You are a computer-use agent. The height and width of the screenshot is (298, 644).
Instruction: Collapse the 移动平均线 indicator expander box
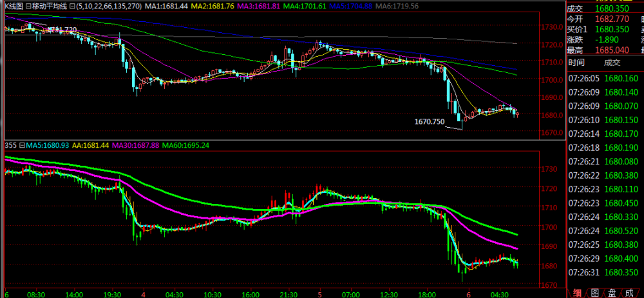pyautogui.click(x=28, y=6)
